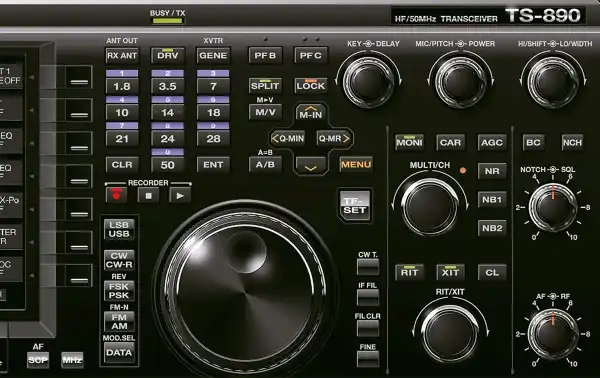600x378 pixels.
Task: Toggle MHz step key
Action: [72, 360]
